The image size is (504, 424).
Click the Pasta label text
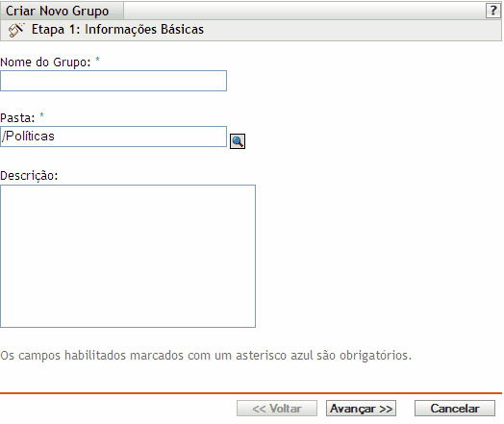pyautogui.click(x=17, y=118)
